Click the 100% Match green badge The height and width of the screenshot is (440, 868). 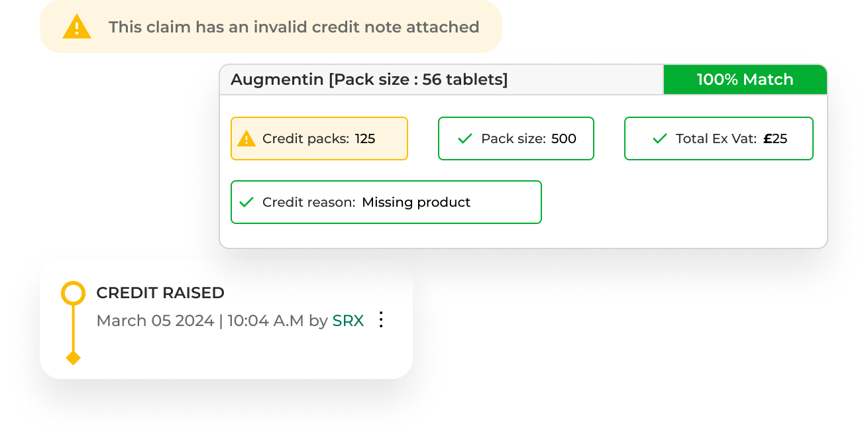pyautogui.click(x=745, y=80)
